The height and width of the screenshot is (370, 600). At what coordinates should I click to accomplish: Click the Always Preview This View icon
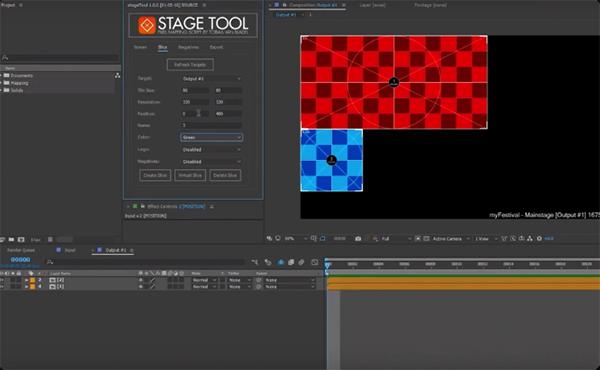click(x=269, y=238)
